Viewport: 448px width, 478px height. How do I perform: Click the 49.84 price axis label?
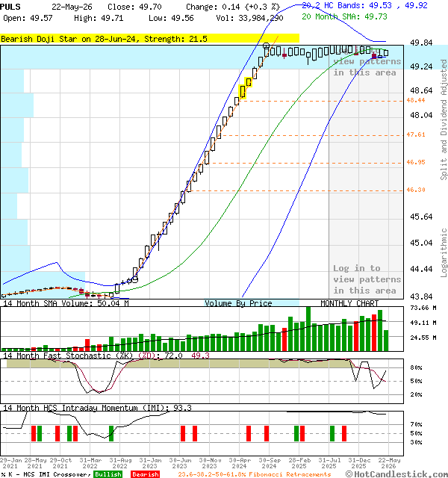pyautogui.click(x=421, y=43)
